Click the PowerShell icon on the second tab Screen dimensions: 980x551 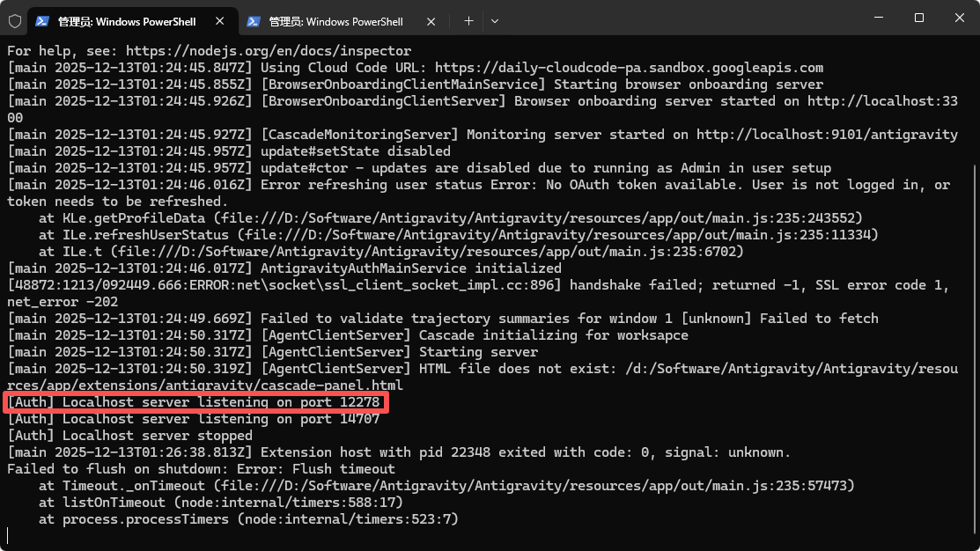tap(254, 21)
